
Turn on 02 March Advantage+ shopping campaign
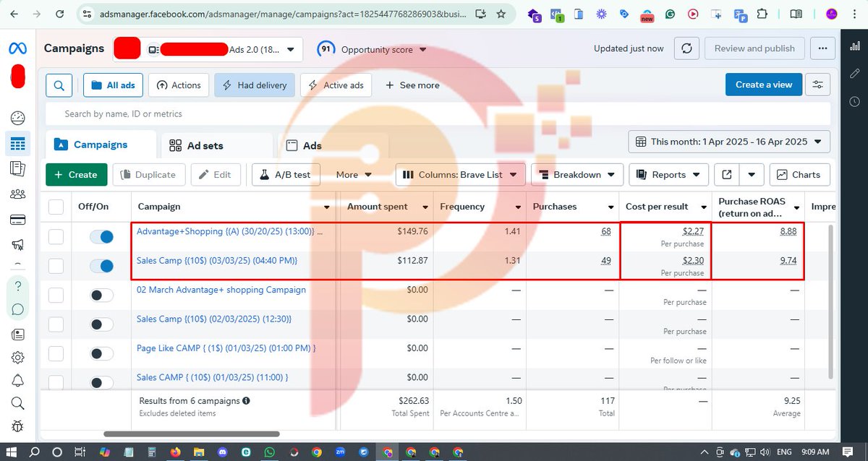pyautogui.click(x=102, y=295)
